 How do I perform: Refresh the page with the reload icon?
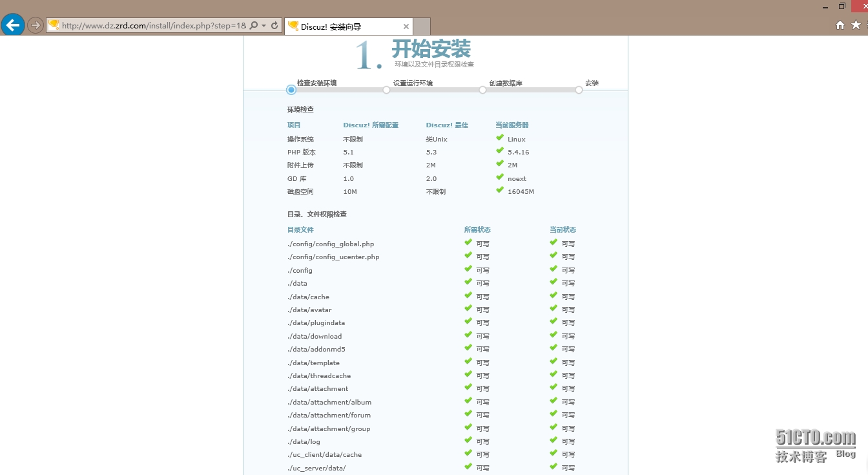(274, 25)
